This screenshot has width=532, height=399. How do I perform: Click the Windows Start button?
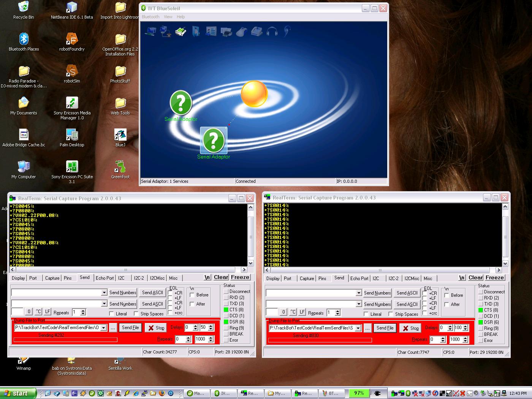pyautogui.click(x=18, y=393)
